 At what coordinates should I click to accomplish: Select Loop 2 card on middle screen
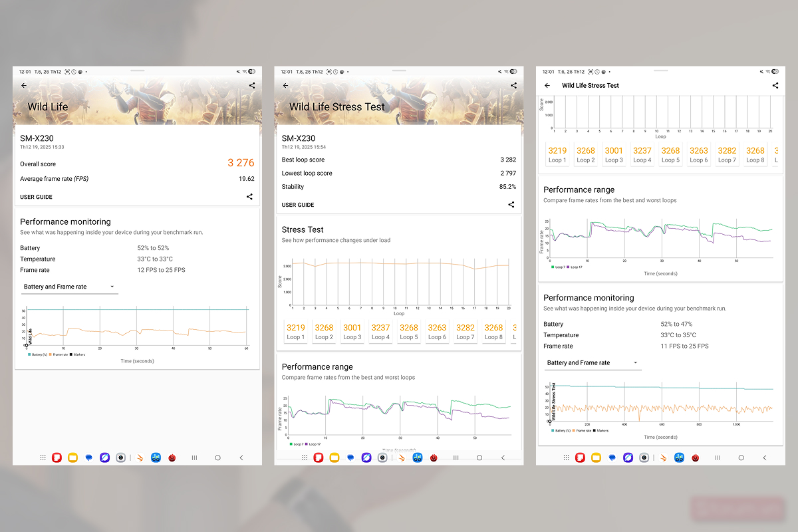pos(324,332)
